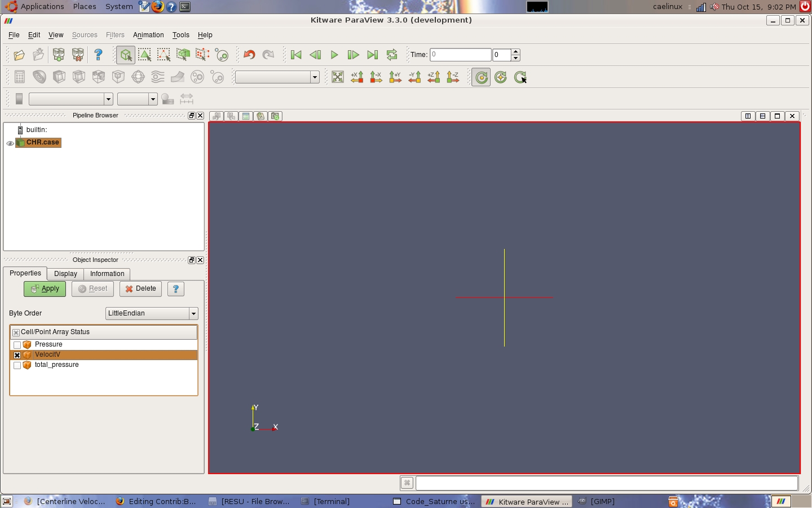Switch to the [Terminal] taskbar window
The height and width of the screenshot is (508, 812).
(325, 501)
